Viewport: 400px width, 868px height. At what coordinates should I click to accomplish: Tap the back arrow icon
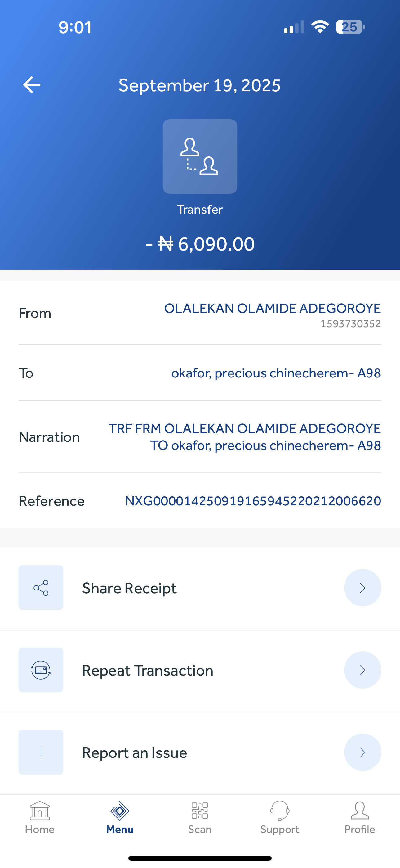(32, 84)
